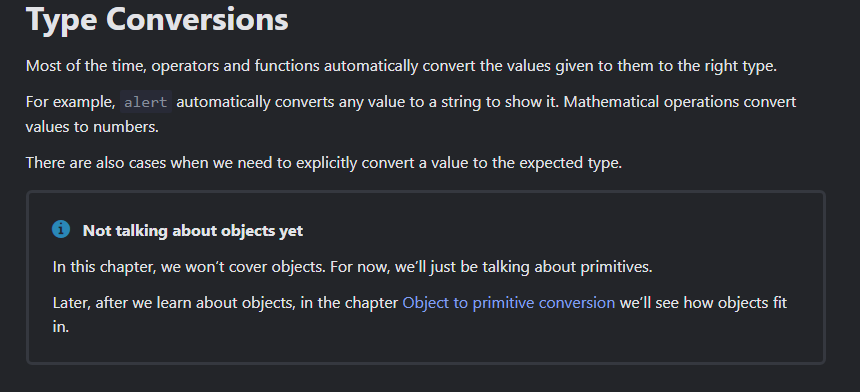Click the inline code word alert
Screen dimensions: 860x392
coord(146,102)
